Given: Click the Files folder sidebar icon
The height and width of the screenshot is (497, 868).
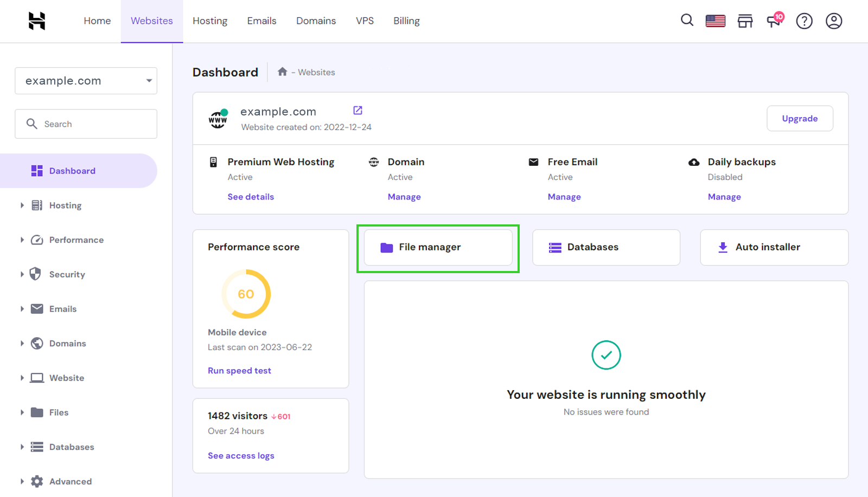Looking at the screenshot, I should click(x=37, y=412).
